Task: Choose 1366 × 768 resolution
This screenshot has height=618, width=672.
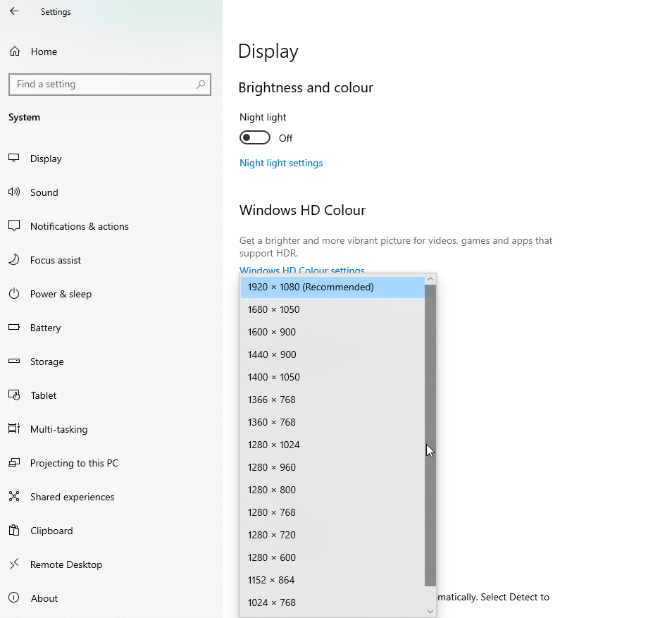Action: tap(332, 400)
